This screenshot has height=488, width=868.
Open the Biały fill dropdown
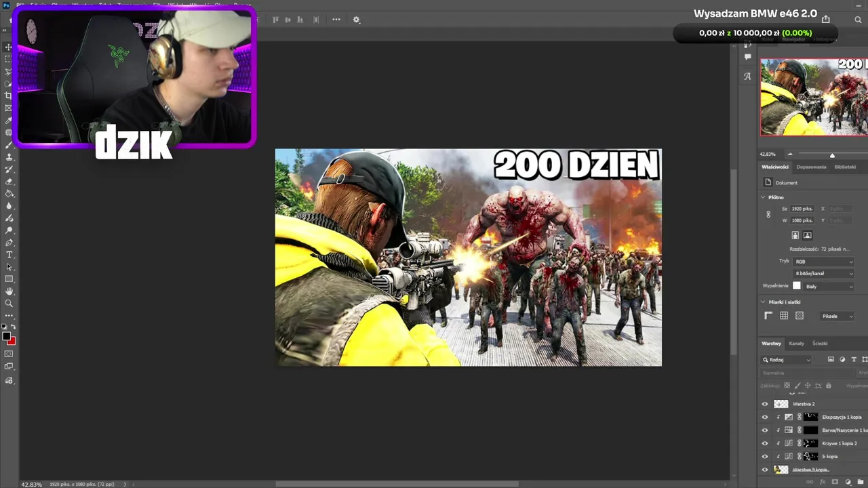tap(829, 286)
